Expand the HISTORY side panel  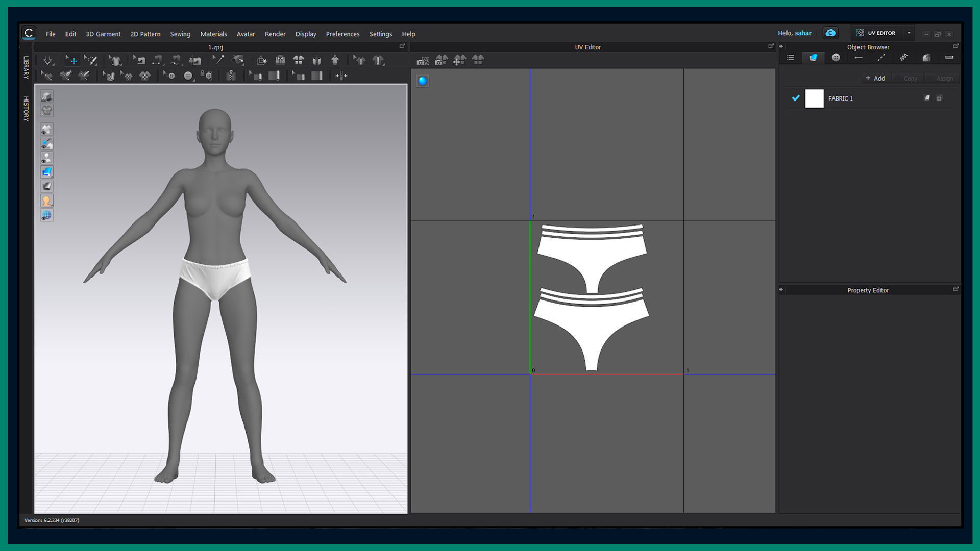coord(26,108)
